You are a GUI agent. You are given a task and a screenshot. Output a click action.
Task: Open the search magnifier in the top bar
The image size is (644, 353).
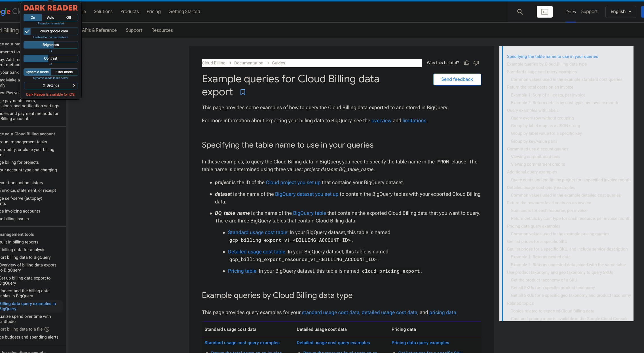click(x=520, y=12)
